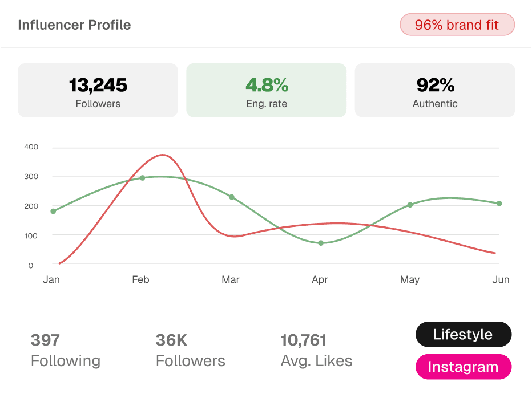Screen dimensions: 532x402
Task: Click the green data point near Mar
Action: pos(231,197)
